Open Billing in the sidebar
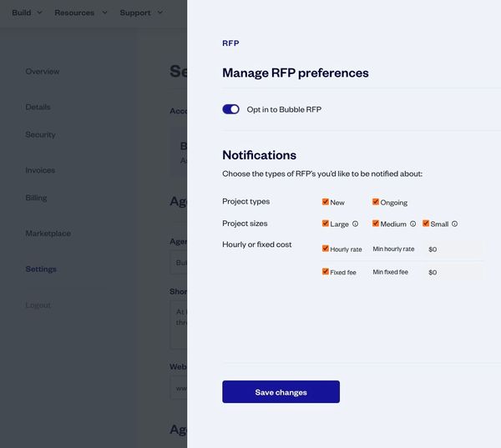Screen dimensions: 501x448 coord(36,198)
